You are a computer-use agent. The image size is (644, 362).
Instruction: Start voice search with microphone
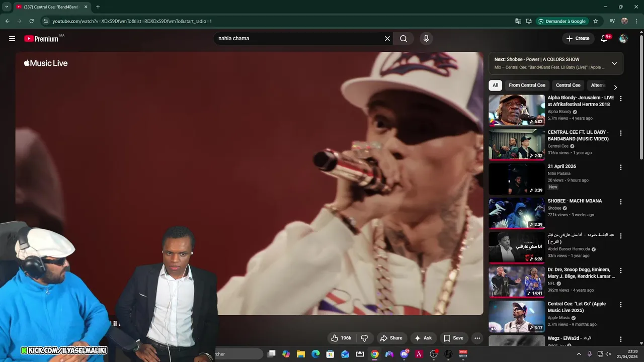426,39
